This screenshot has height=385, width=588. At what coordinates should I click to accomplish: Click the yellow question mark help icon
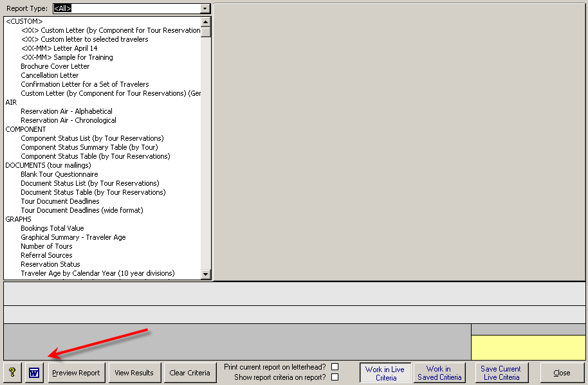12,373
